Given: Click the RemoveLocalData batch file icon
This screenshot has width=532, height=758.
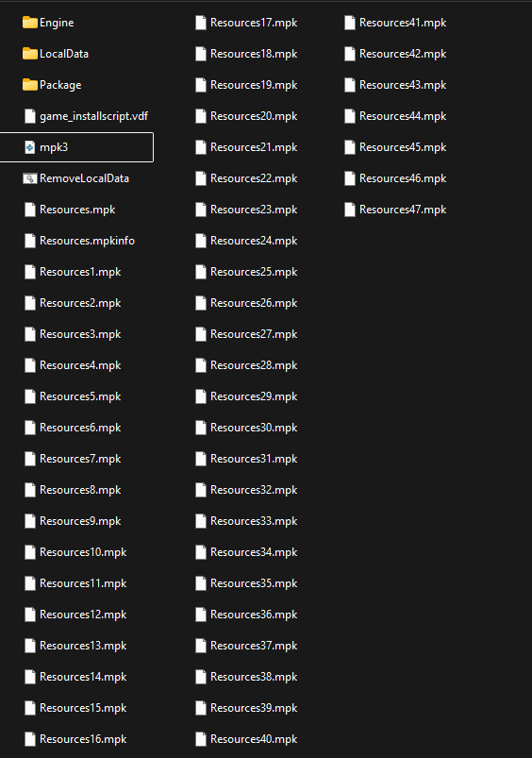Looking at the screenshot, I should point(30,178).
